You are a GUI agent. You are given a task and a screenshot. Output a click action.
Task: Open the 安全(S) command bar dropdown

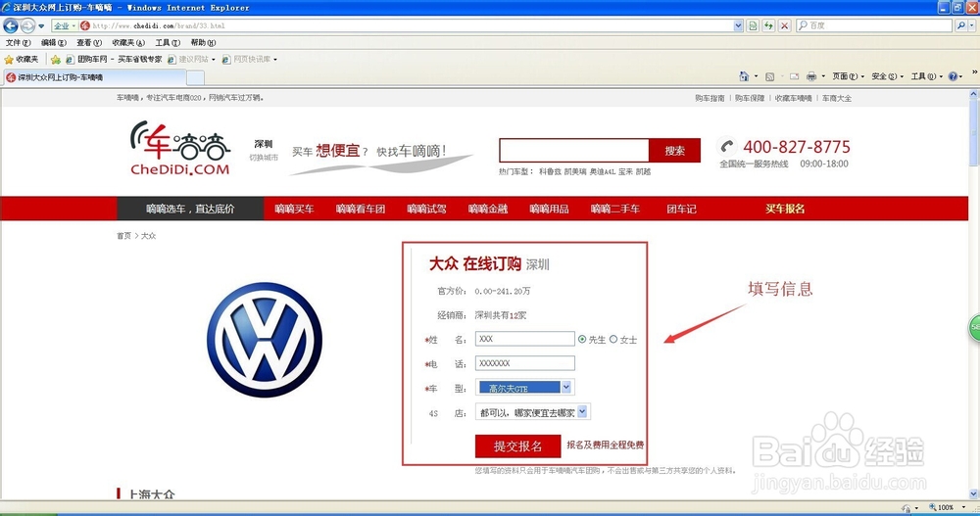point(888,76)
